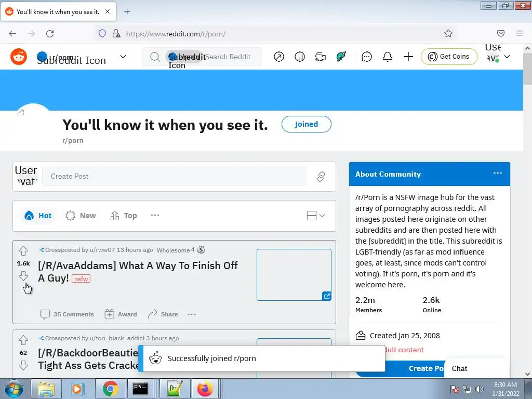
Task: Select the Top sort tab
Action: click(124, 216)
